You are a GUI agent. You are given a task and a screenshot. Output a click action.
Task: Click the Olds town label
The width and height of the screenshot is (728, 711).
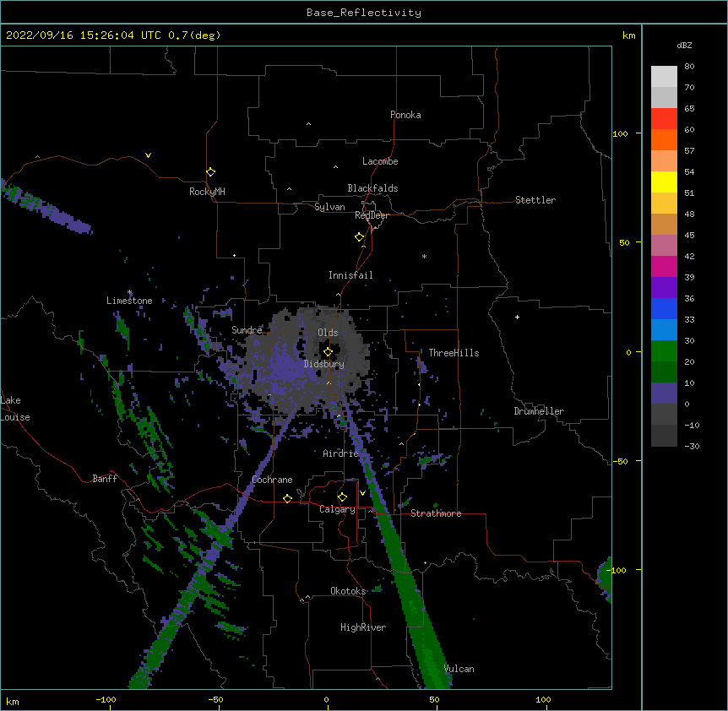[328, 333]
